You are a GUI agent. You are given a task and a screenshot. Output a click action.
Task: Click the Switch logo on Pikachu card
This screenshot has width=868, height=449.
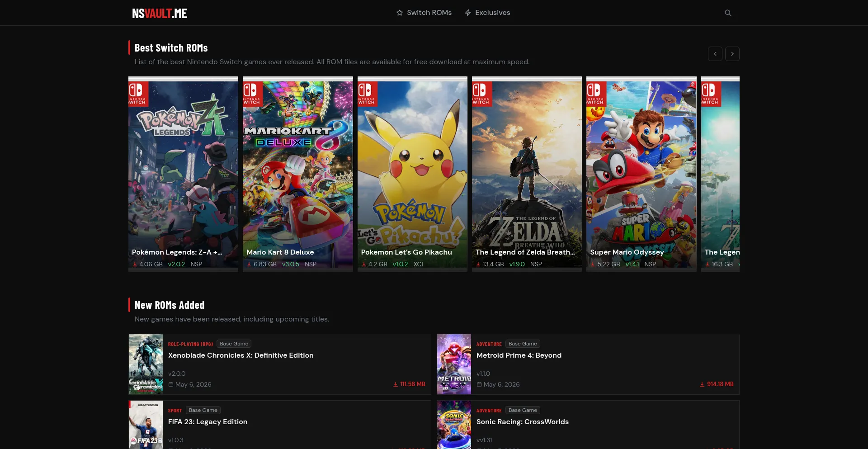(x=367, y=94)
